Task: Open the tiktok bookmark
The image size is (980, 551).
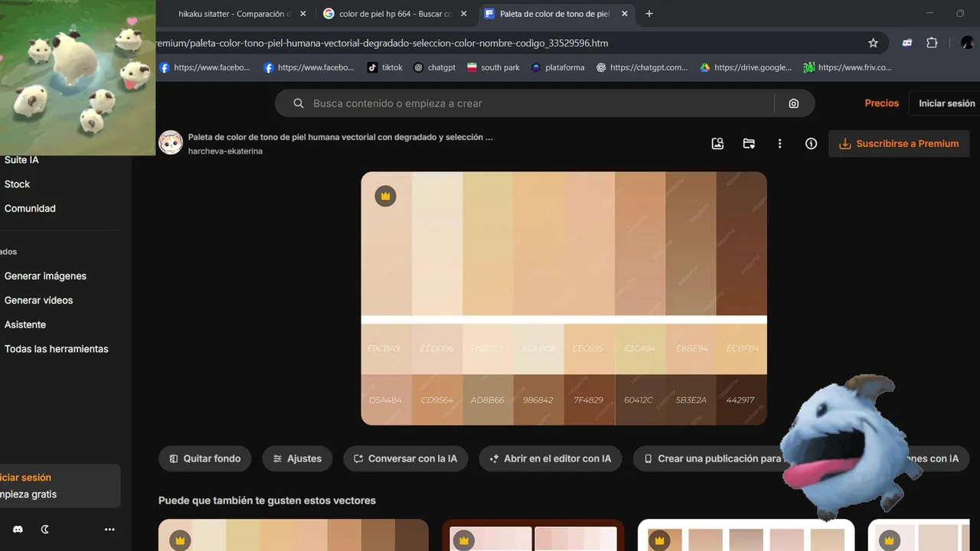Action: click(384, 67)
